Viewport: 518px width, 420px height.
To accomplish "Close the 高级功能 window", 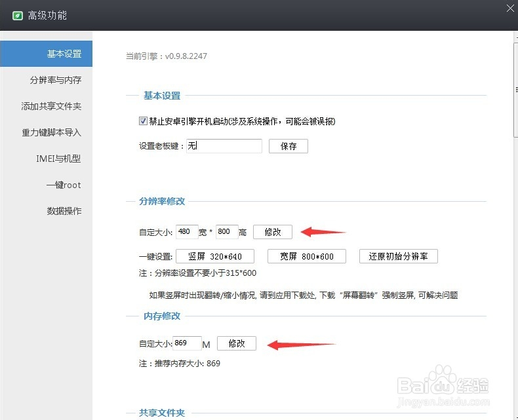I will coord(510,9).
